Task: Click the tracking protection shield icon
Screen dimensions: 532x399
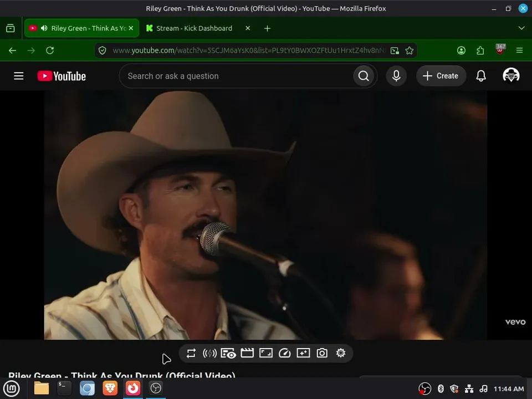Action: pyautogui.click(x=102, y=50)
